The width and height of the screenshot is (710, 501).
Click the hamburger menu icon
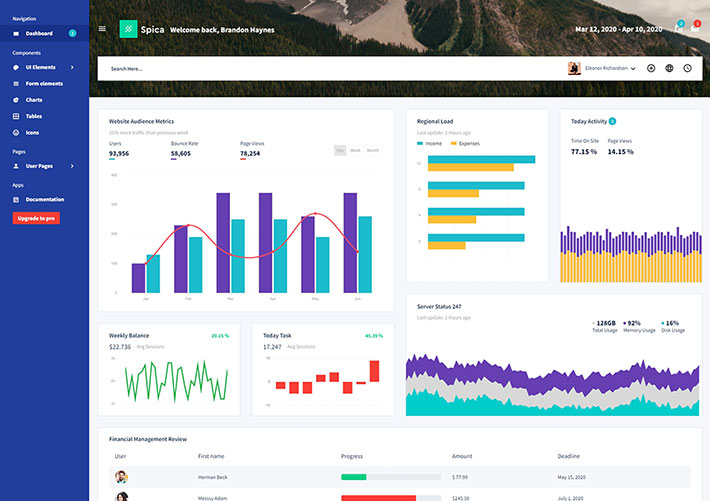tap(102, 29)
